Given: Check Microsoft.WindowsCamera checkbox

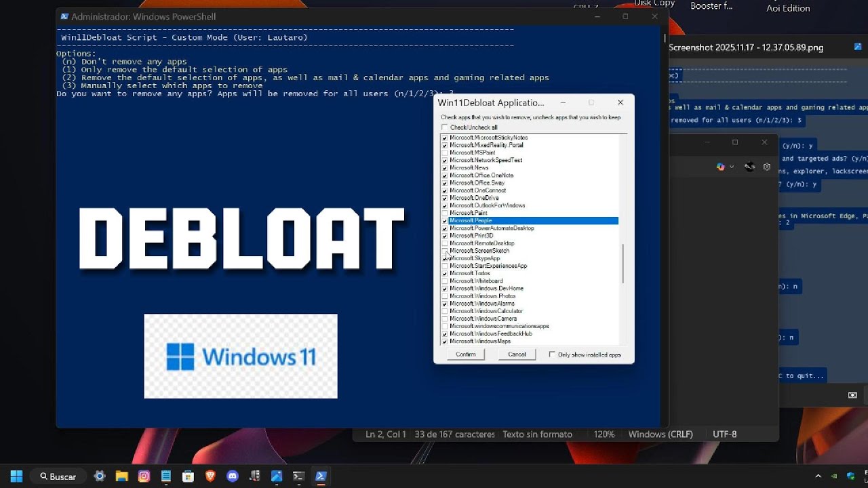Looking at the screenshot, I should click(x=445, y=319).
